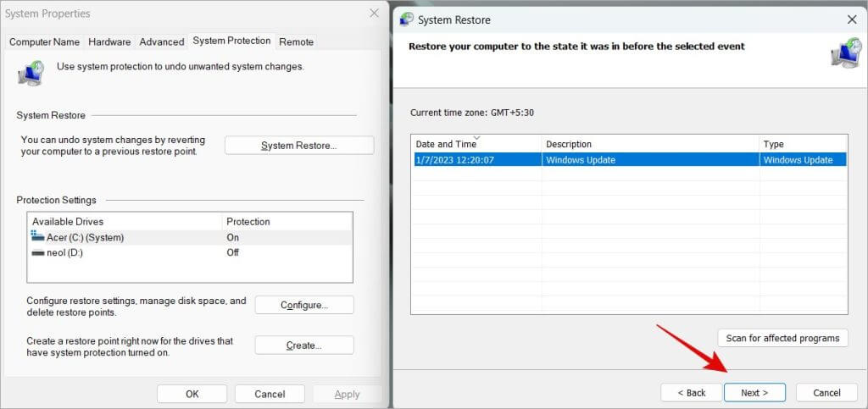This screenshot has height=409, width=868.
Task: Click the On protection value for Acer
Action: tap(232, 237)
